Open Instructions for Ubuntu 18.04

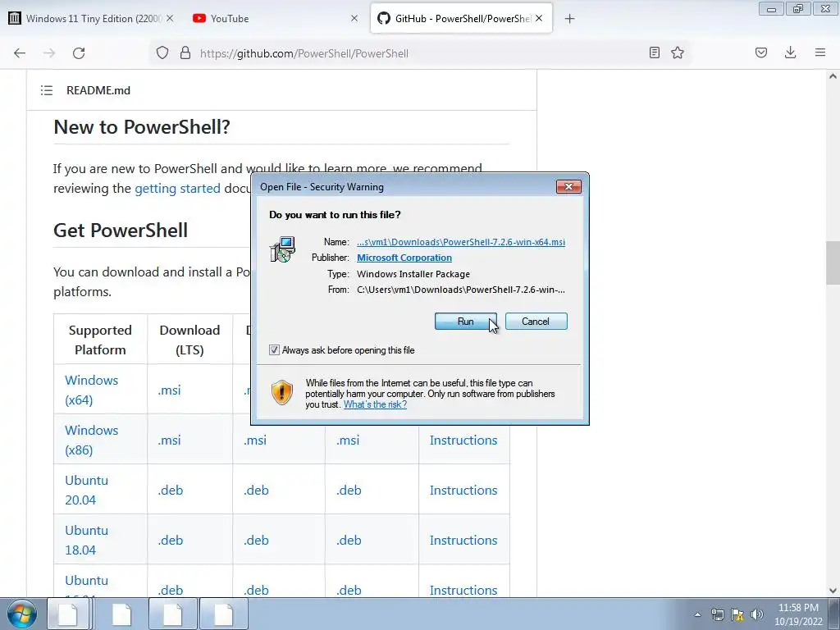pyautogui.click(x=463, y=541)
